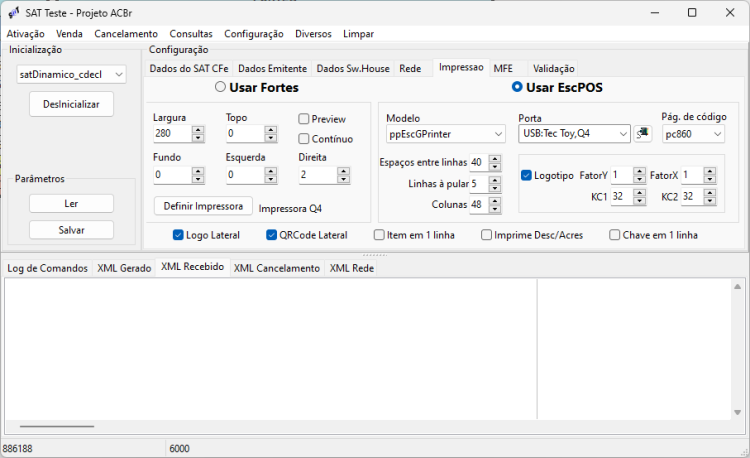Increase the Largura value with up arrow
The width and height of the screenshot is (750, 458).
(198, 130)
